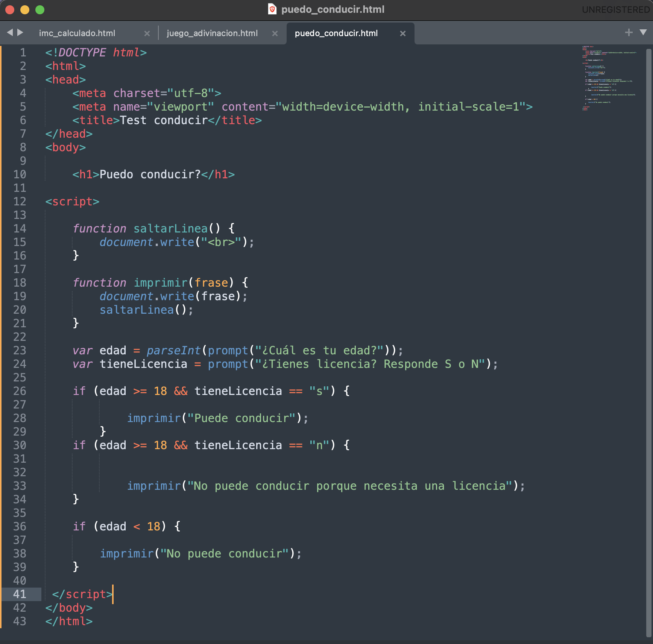Click the yellow minimize window button
Viewport: 653px width, 644px height.
click(25, 10)
